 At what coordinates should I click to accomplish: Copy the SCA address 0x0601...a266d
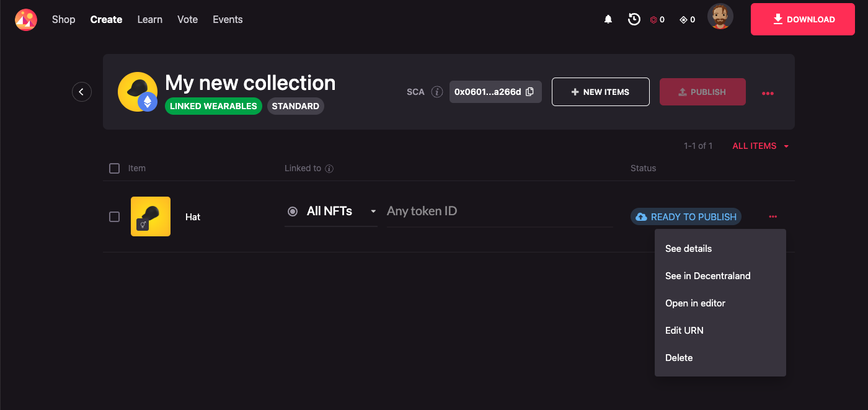(x=529, y=92)
